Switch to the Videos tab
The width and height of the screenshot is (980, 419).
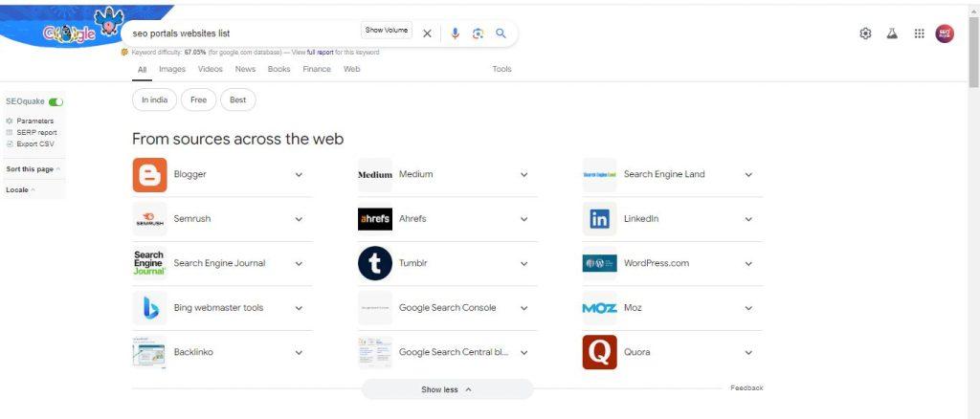[x=210, y=69]
